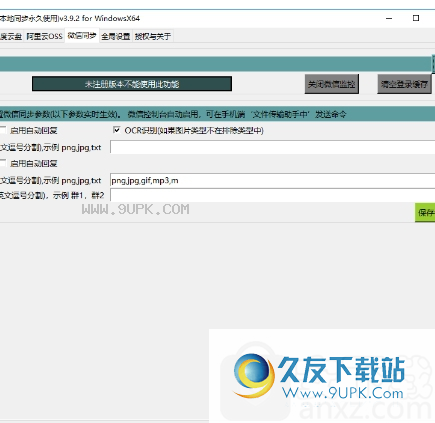Image resolution: width=435 pixels, height=423 pixels.
Task: Click the input field next to 示例 群1, 群2
Action: tap(273, 195)
